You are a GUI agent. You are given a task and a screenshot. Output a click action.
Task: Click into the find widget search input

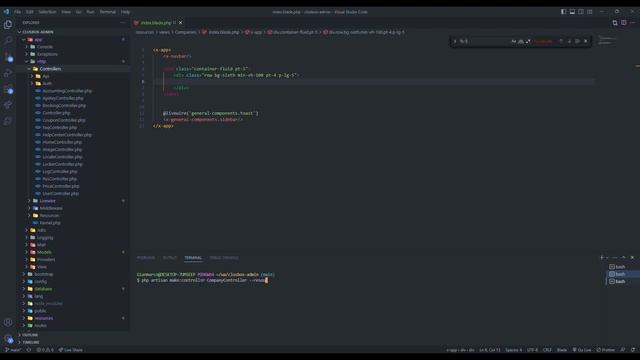pyautogui.click(x=484, y=41)
